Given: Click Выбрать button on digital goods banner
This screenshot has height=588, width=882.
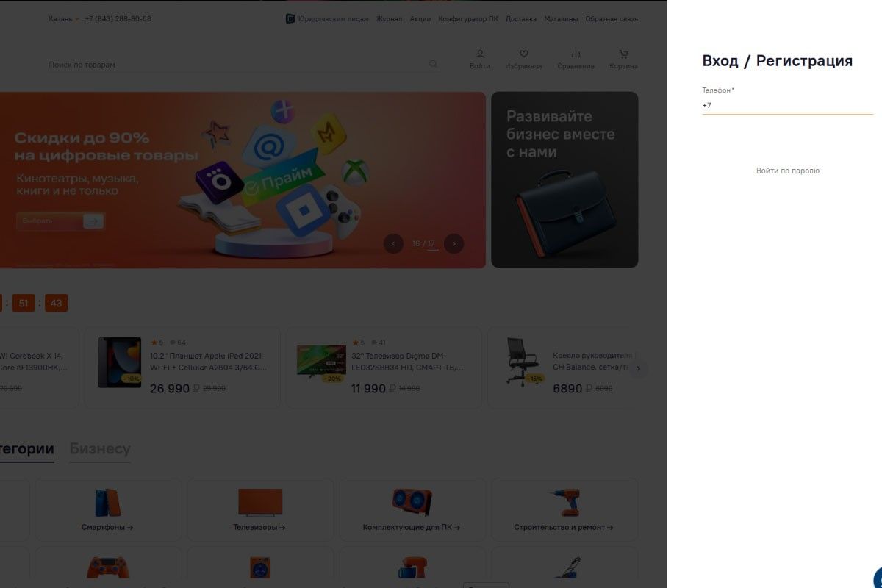Looking at the screenshot, I should point(60,220).
